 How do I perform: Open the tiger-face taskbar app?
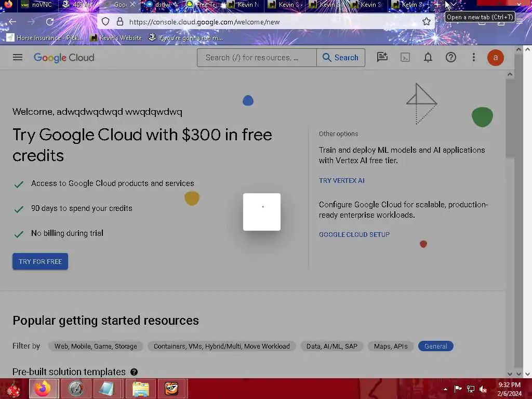click(171, 389)
